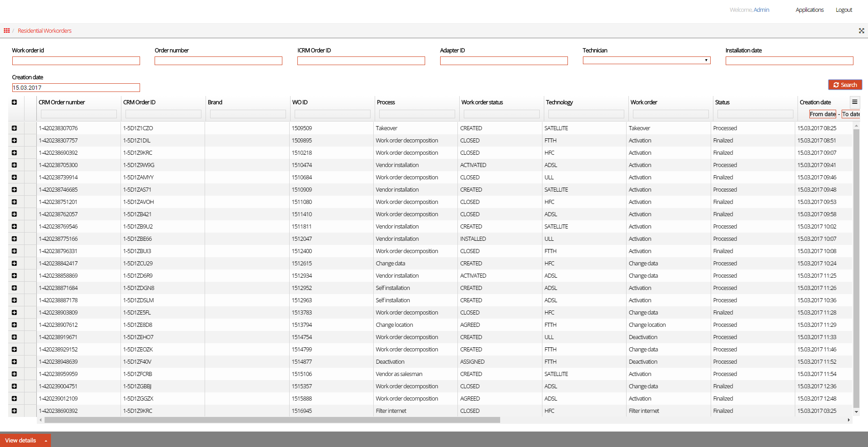Image resolution: width=868 pixels, height=447 pixels.
Task: Click the vertical scrollbar thumb
Action: point(856,268)
